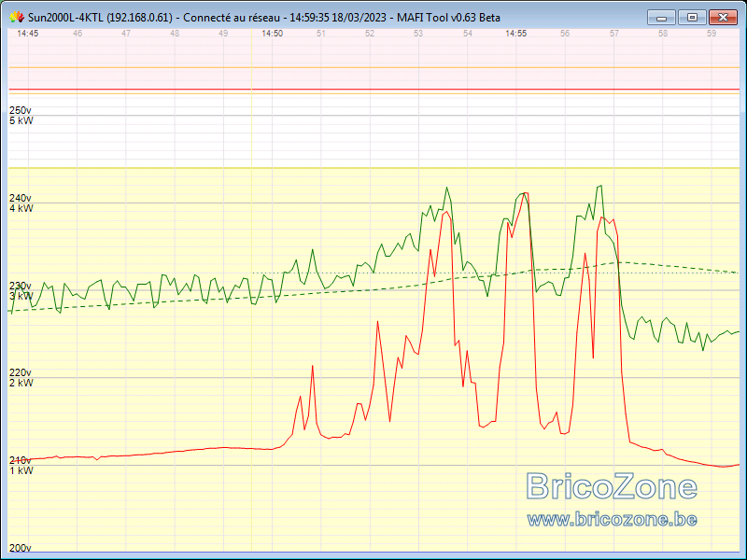
Task: Maximize the MAFI Tool window
Action: (692, 18)
